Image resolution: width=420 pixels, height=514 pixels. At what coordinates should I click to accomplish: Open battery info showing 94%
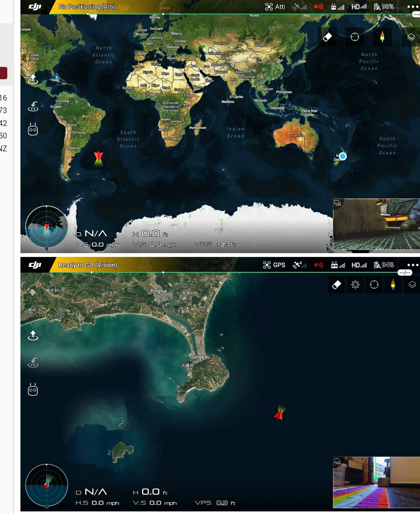(x=384, y=265)
